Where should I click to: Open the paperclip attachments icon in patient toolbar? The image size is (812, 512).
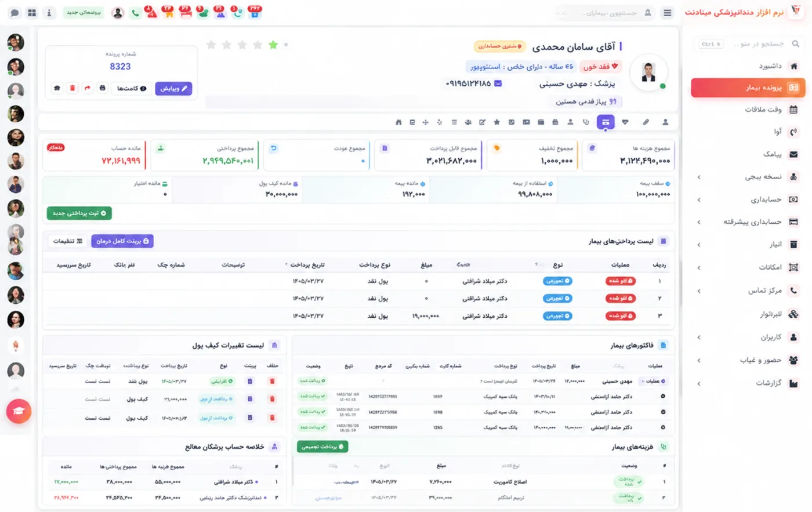click(646, 122)
